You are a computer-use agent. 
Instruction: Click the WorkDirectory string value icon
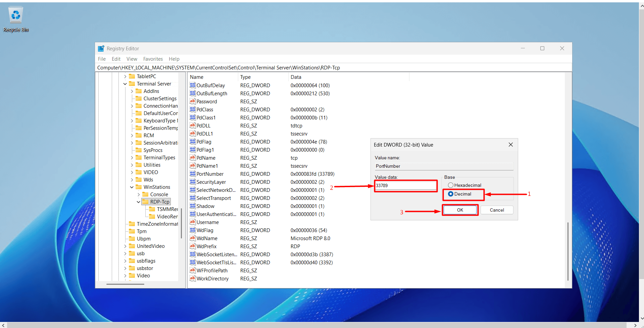(192, 278)
